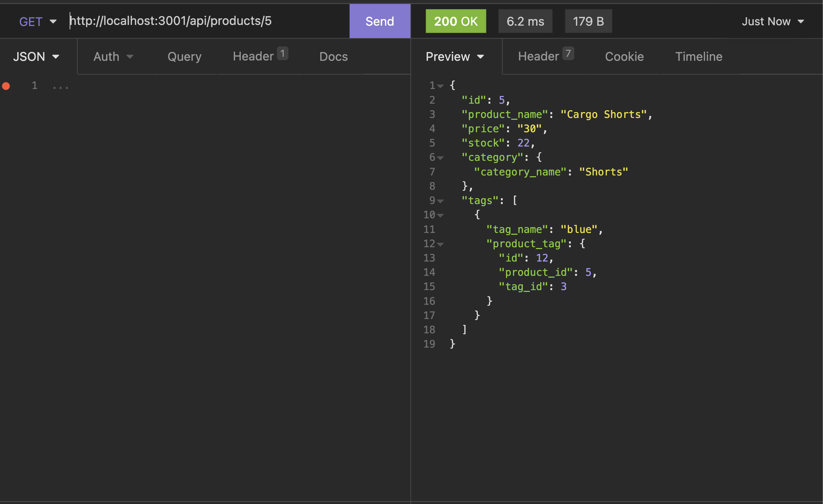823x504 pixels.
Task: Click the red lint indicator in the editor gutter
Action: (6, 86)
